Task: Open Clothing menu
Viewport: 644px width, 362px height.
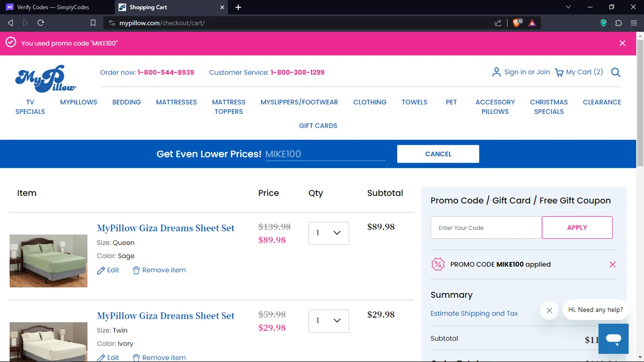Action: (370, 102)
